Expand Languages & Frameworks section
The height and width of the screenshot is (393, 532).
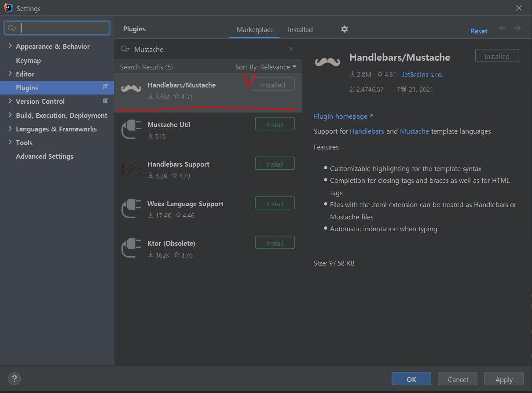11,129
